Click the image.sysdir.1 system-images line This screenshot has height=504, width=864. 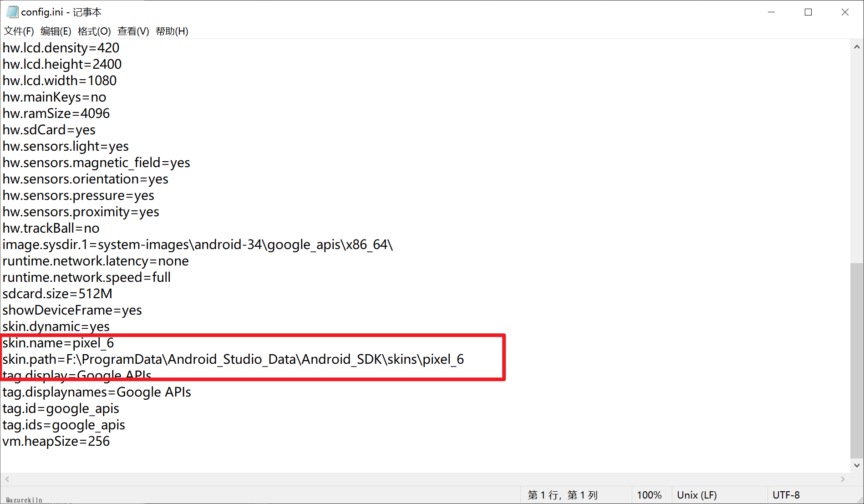(198, 244)
